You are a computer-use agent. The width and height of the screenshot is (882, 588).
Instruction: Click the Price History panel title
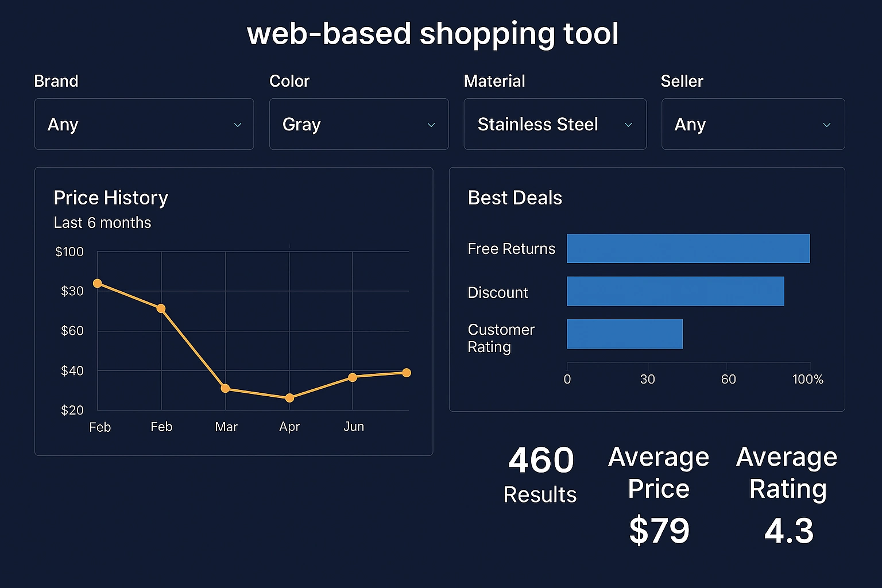coord(111,198)
